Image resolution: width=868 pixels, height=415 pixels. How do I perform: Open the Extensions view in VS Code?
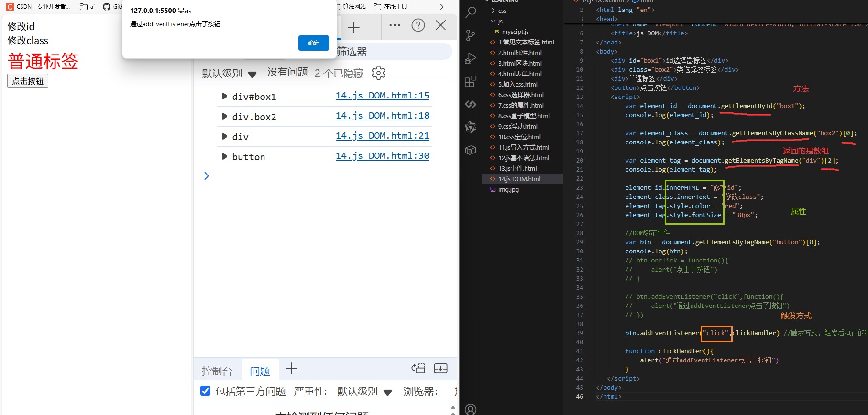(x=471, y=81)
